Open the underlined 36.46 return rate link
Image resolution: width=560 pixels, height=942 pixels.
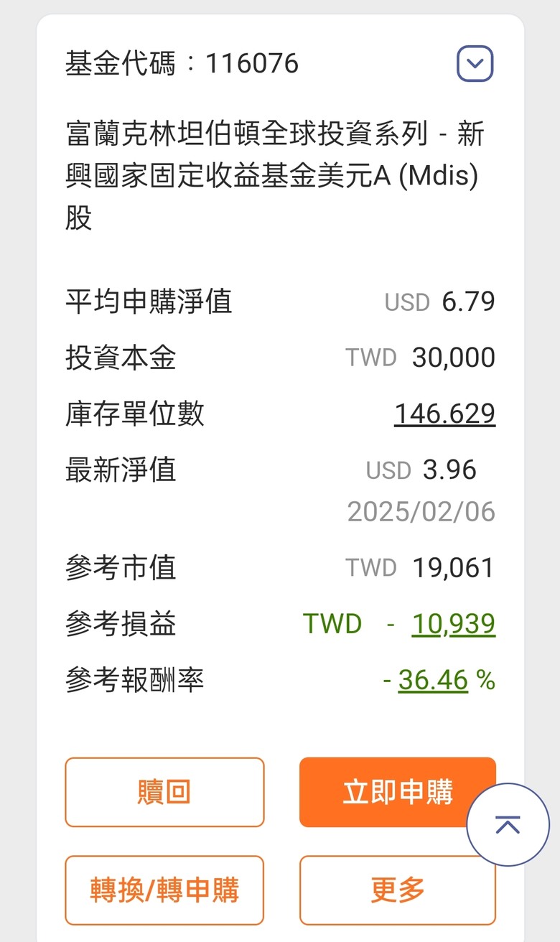click(x=433, y=679)
